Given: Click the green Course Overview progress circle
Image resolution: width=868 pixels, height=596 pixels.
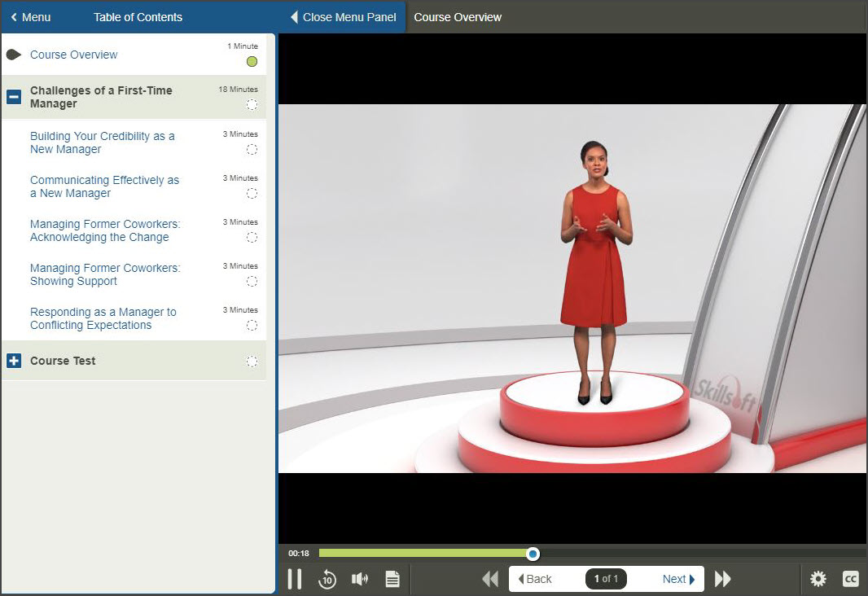Looking at the screenshot, I should coord(252,61).
